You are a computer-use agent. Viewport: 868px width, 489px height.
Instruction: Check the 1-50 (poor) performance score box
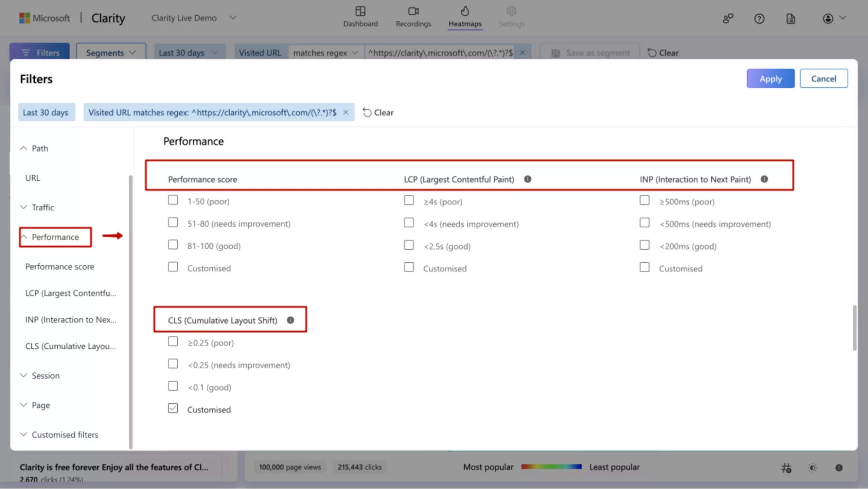pyautogui.click(x=173, y=200)
